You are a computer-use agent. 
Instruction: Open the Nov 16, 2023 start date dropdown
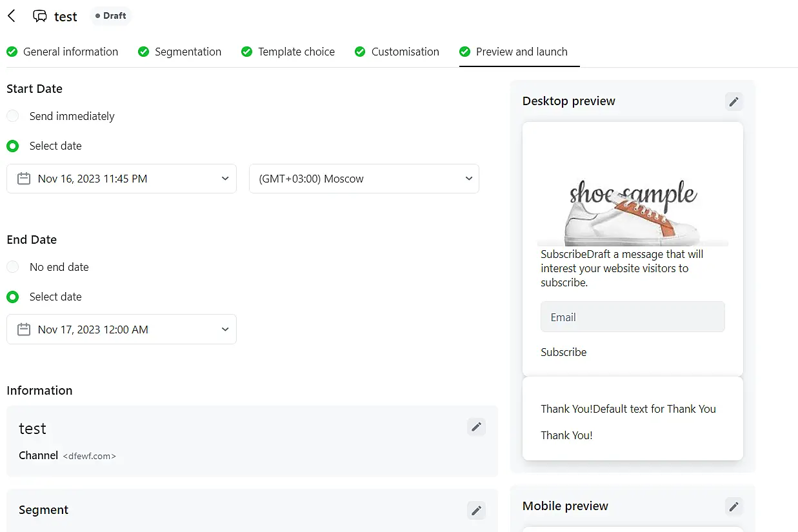click(x=121, y=179)
